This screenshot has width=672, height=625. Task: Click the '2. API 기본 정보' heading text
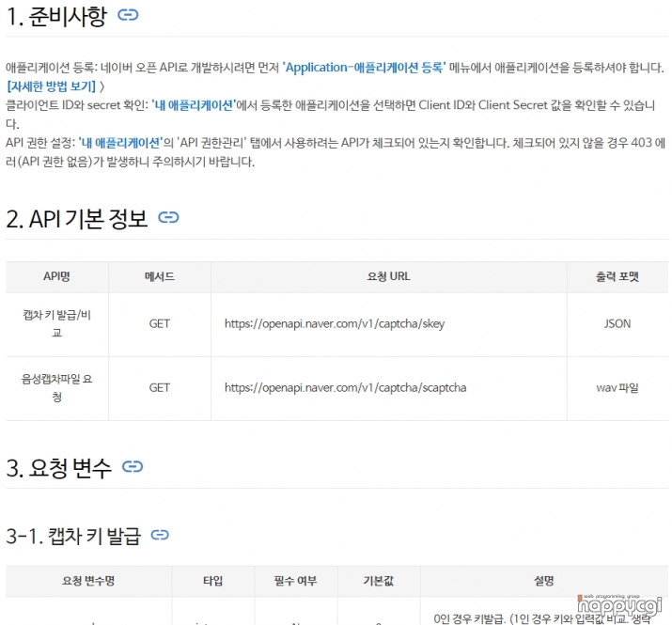coord(77,219)
